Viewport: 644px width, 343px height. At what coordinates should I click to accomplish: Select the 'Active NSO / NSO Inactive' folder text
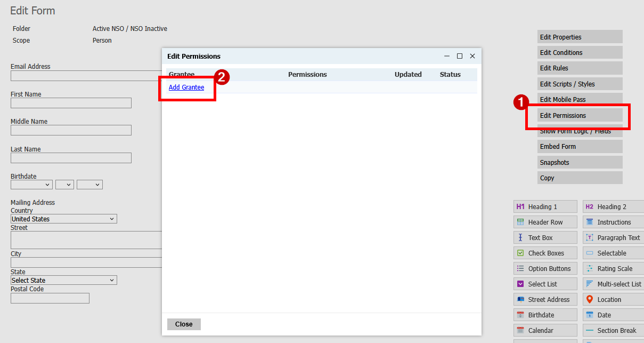(x=130, y=29)
